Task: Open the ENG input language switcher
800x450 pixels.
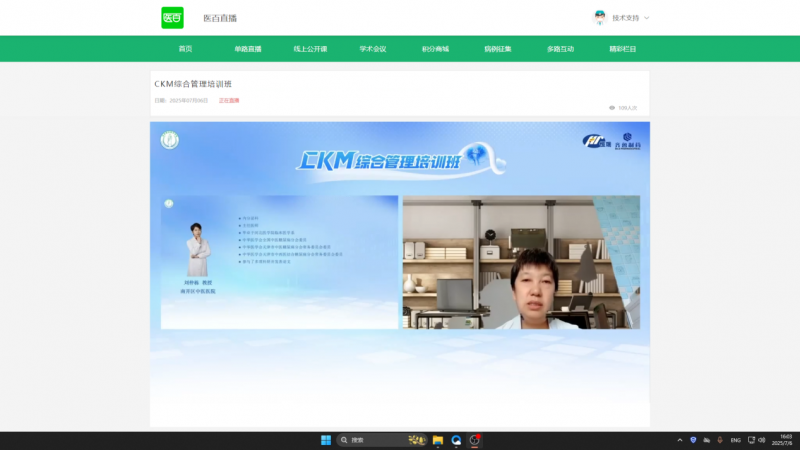Action: pyautogui.click(x=736, y=440)
